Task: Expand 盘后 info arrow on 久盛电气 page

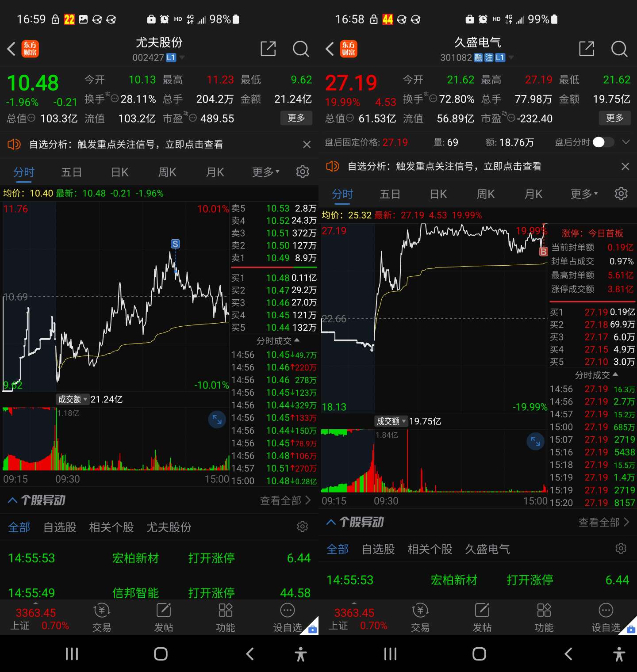Action: tap(625, 142)
